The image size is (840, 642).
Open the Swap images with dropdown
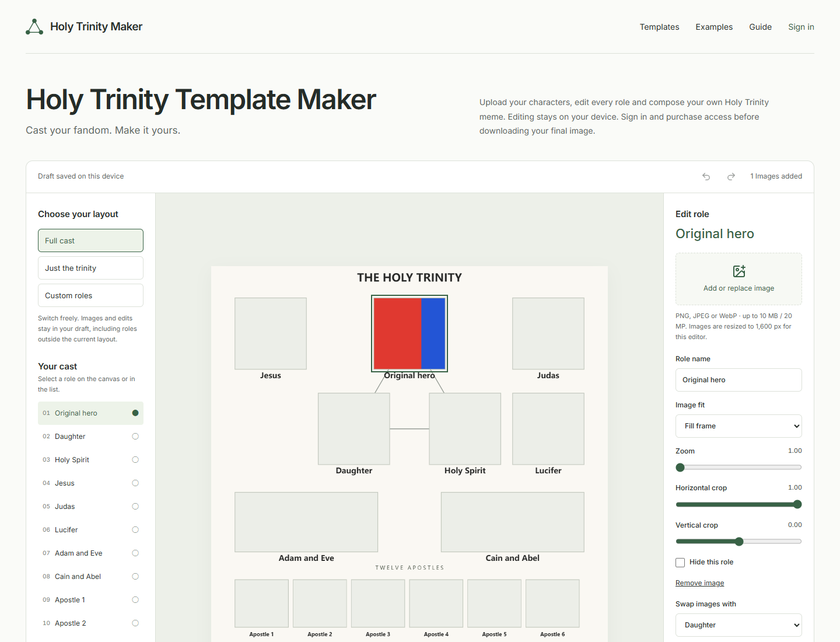click(738, 625)
